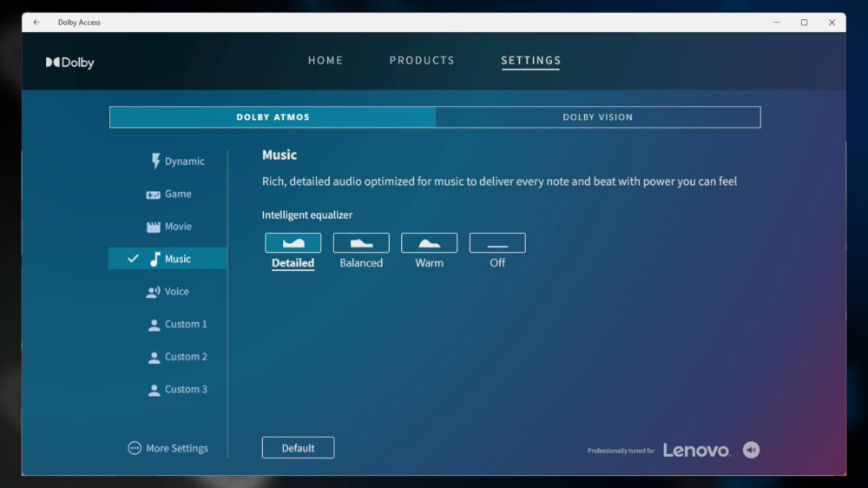Click the Music note icon
Image resolution: width=868 pixels, height=488 pixels.
click(x=155, y=259)
